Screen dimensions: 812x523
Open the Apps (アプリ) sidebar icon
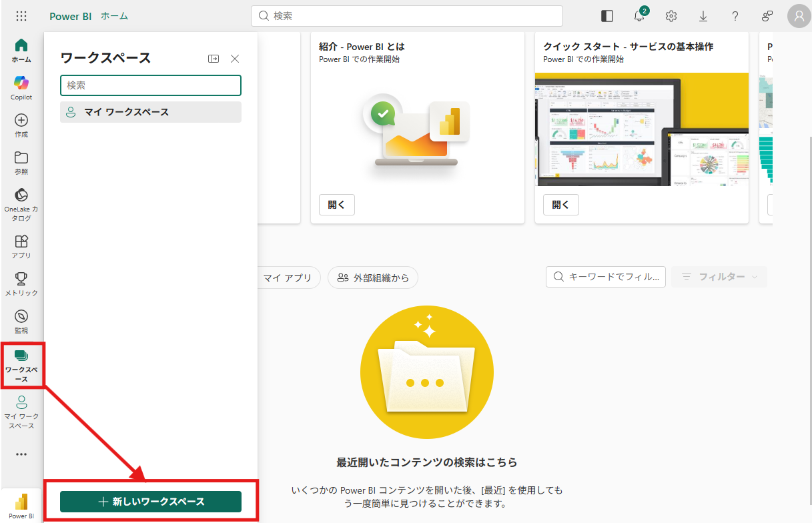21,246
